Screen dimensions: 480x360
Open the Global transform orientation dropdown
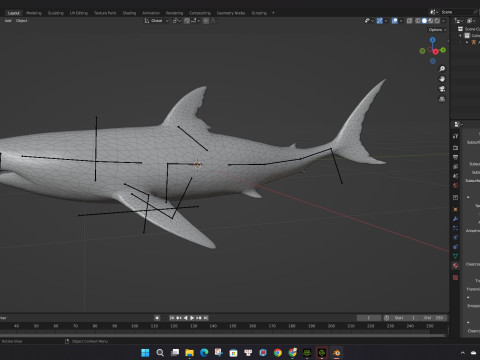click(157, 21)
